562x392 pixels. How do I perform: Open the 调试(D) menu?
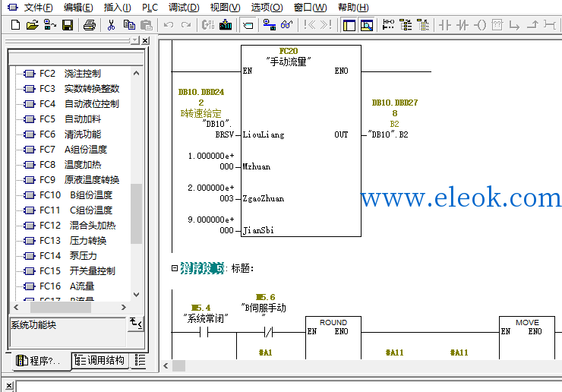tap(184, 7)
